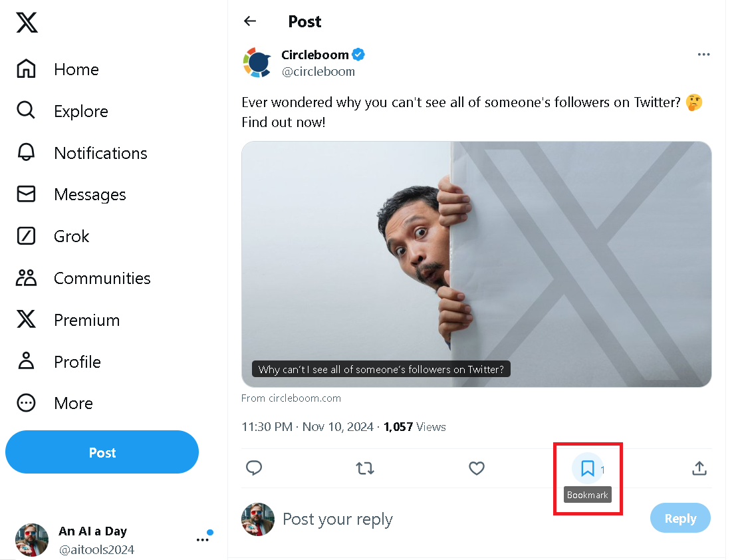Screen dimensions: 738x560
Task: Open the reply comment icon
Action: pyautogui.click(x=254, y=469)
